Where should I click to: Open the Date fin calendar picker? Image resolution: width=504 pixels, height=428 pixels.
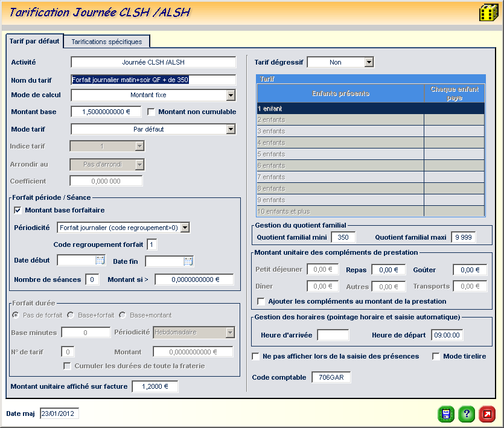pyautogui.click(x=188, y=261)
